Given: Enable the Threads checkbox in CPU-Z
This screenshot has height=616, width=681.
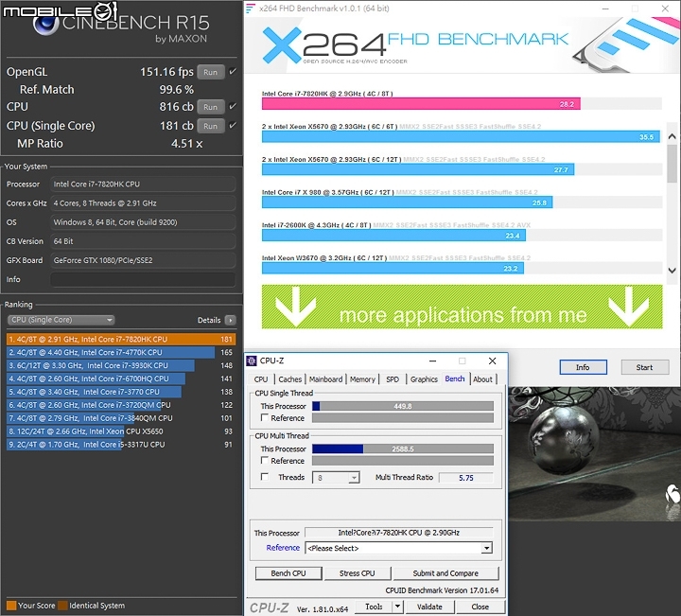Looking at the screenshot, I should 264,477.
